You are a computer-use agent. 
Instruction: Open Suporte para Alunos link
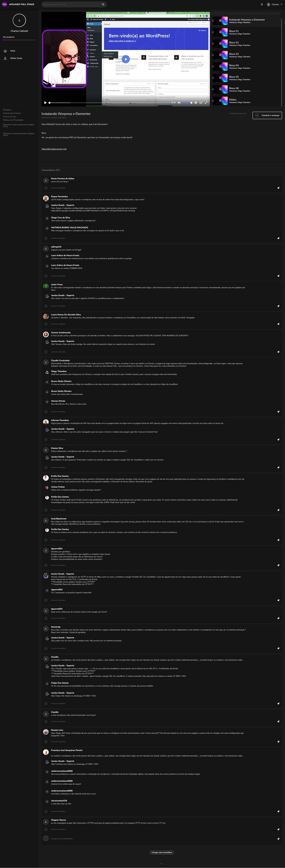click(12, 113)
